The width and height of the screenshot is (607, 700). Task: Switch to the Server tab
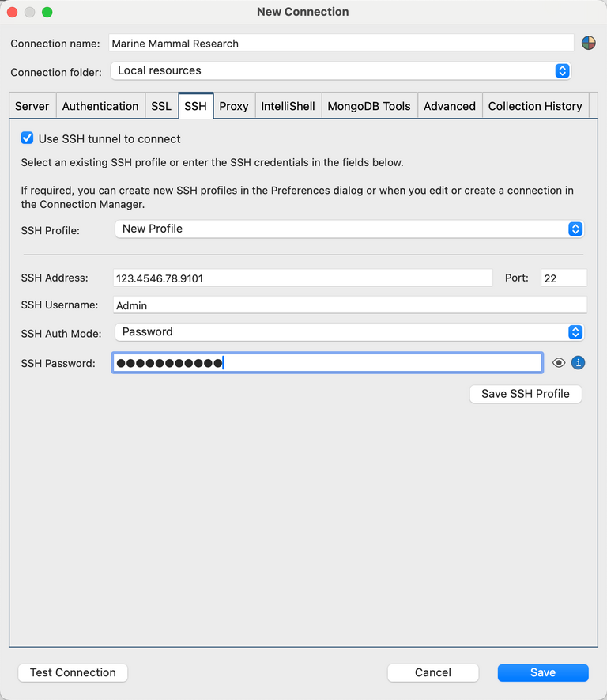tap(32, 105)
